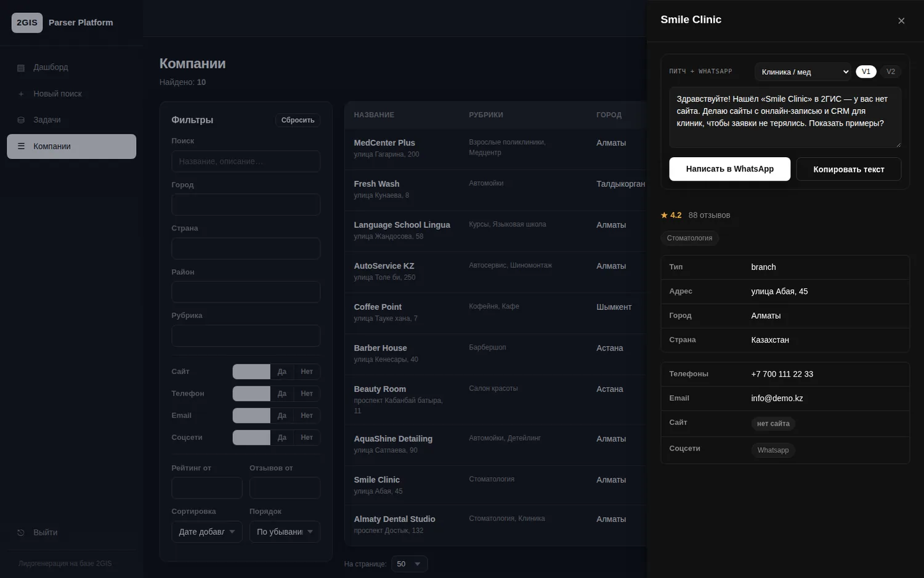The width and height of the screenshot is (924, 578).
Task: Click the address улица Абая, 45 in details
Action: click(x=779, y=291)
